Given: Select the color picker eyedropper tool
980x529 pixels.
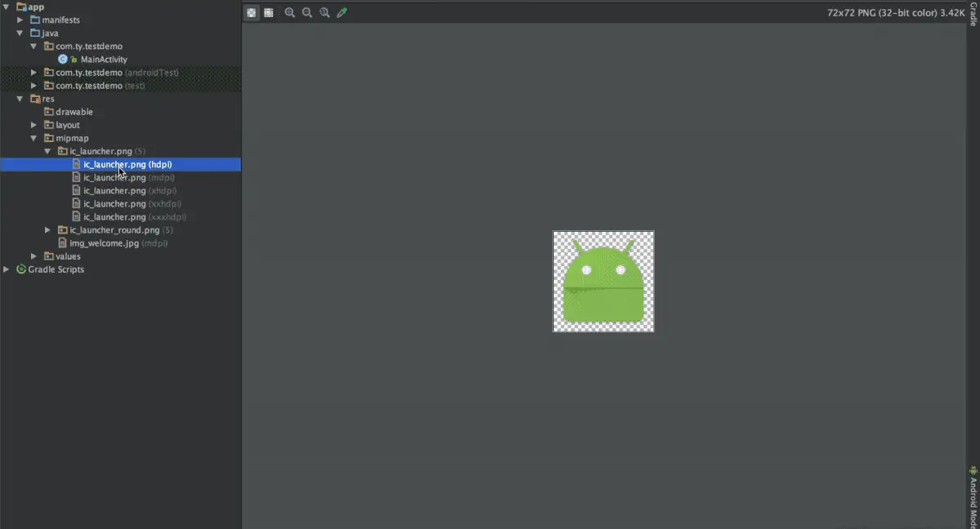Looking at the screenshot, I should 342,12.
